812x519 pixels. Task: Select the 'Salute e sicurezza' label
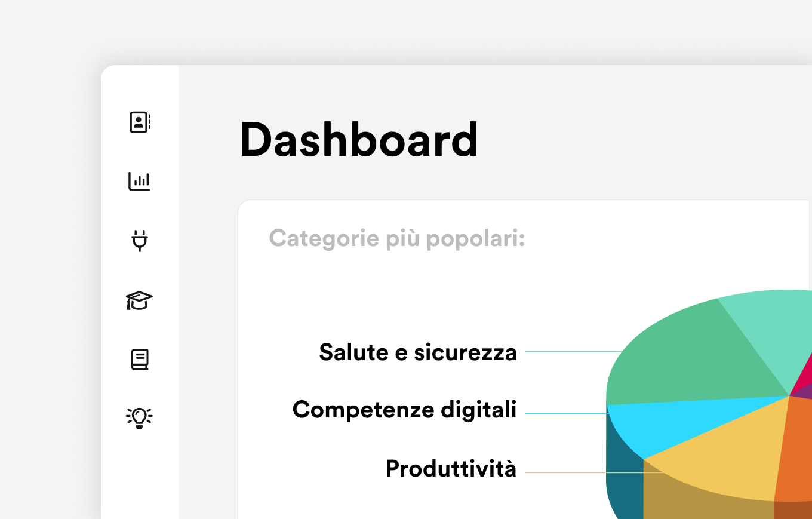418,352
